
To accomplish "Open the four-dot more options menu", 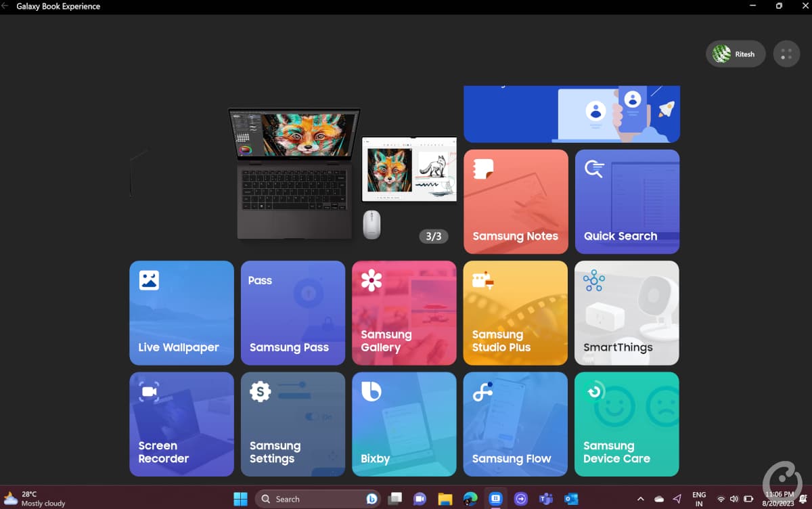I will [x=786, y=54].
